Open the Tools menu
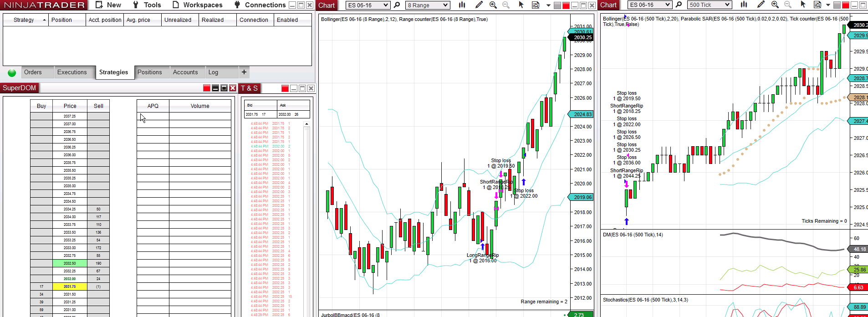 tap(147, 5)
